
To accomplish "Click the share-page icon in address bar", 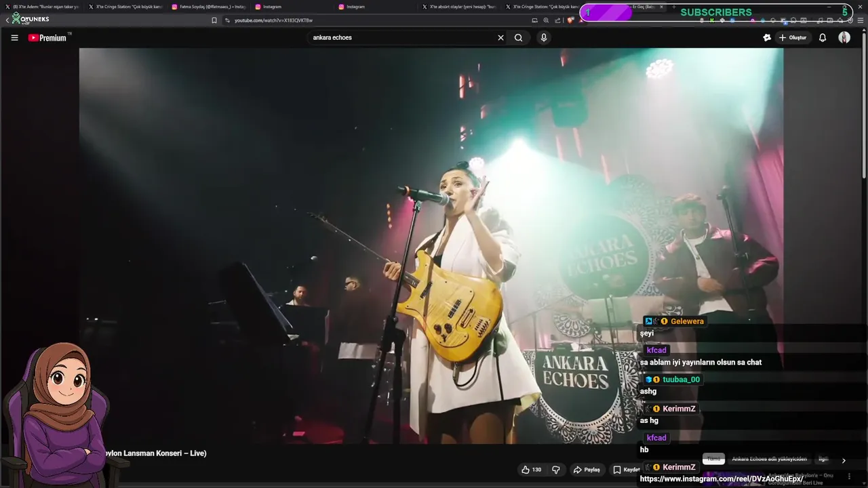I will pos(557,20).
